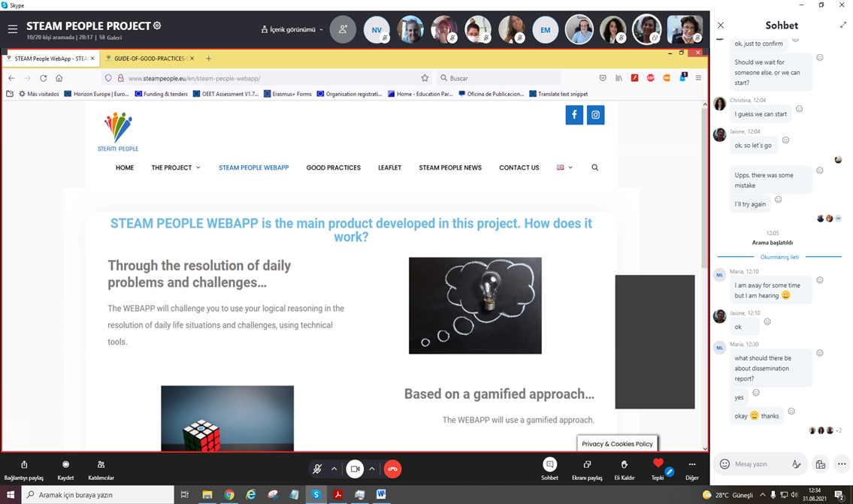The width and height of the screenshot is (853, 504).
Task: Toggle the Sohbet chat panel button
Action: pyautogui.click(x=549, y=465)
